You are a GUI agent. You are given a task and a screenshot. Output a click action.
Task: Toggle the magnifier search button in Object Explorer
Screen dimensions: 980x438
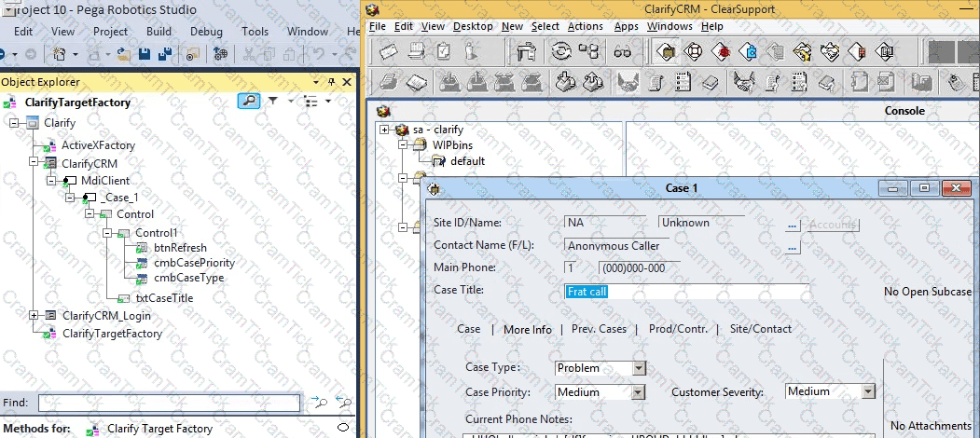[x=249, y=102]
